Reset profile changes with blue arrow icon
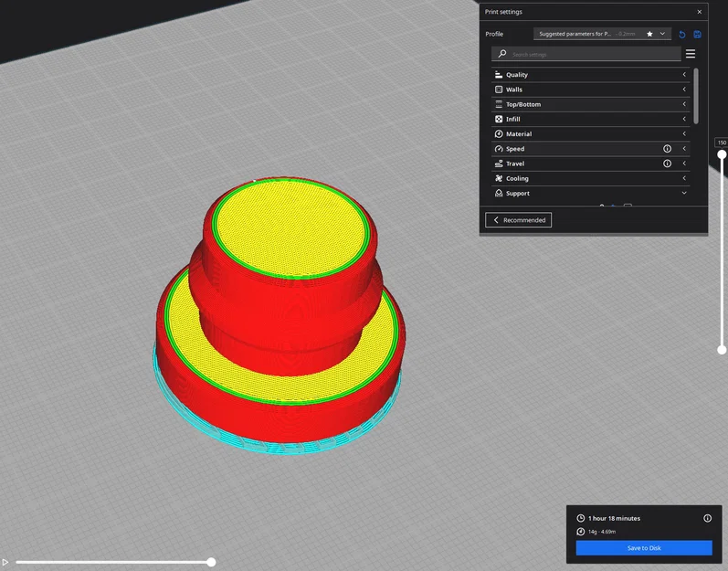Viewport: 728px width, 571px height. [x=682, y=35]
